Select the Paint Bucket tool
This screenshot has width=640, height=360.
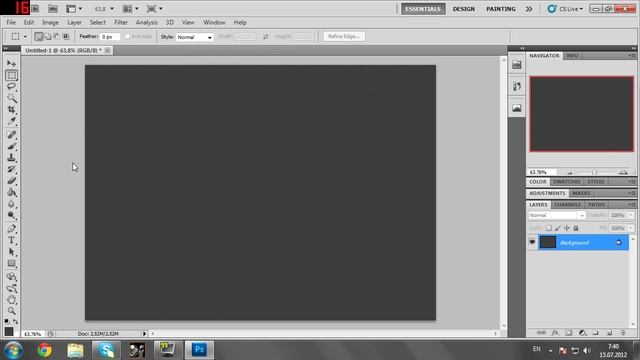11,192
